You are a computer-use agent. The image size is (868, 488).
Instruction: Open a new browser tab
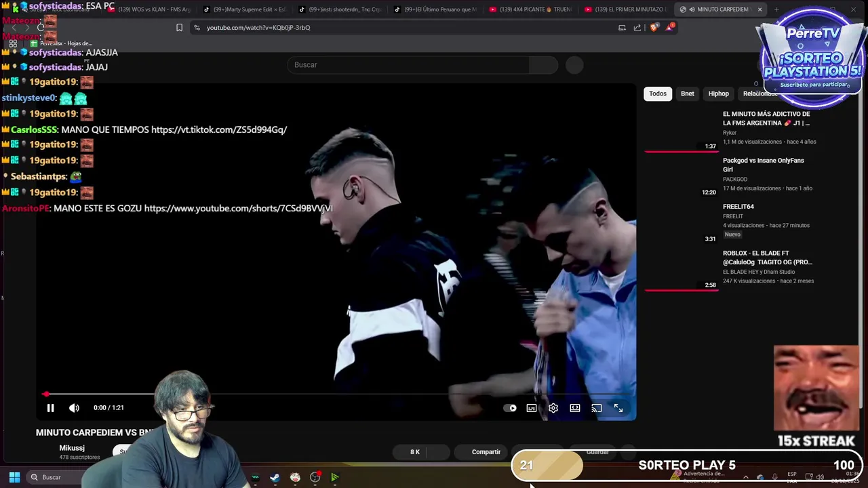pyautogui.click(x=776, y=9)
